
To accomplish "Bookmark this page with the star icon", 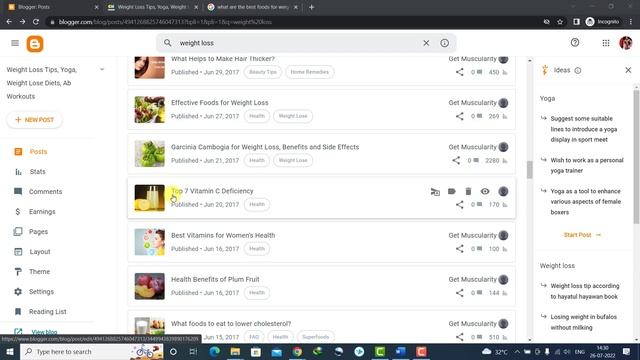I will pyautogui.click(x=560, y=22).
